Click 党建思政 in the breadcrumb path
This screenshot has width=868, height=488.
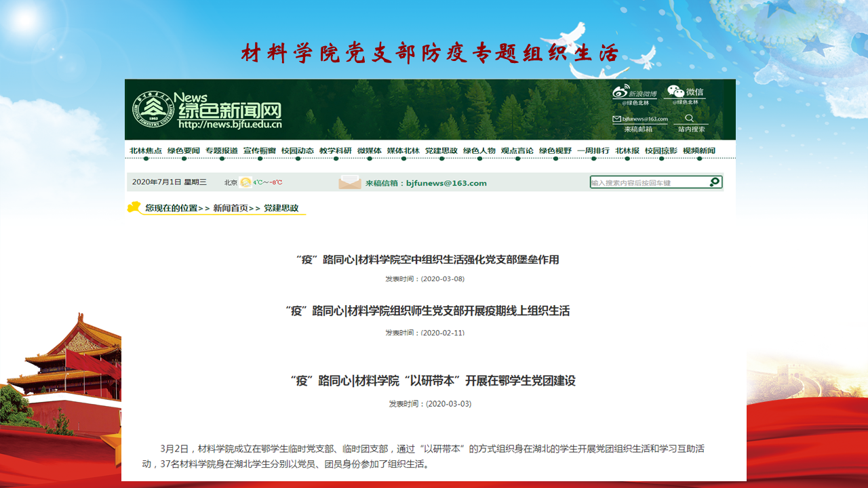281,208
